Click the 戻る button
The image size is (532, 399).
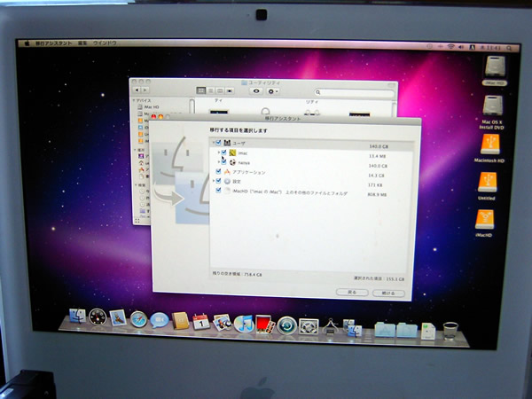pos(352,292)
